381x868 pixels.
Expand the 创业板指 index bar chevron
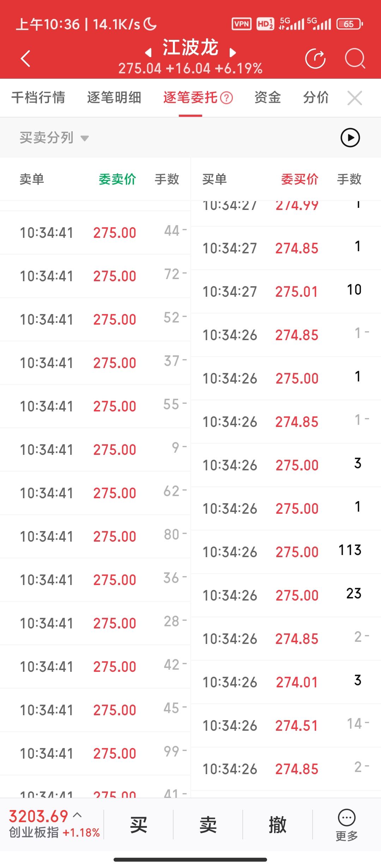(x=78, y=815)
